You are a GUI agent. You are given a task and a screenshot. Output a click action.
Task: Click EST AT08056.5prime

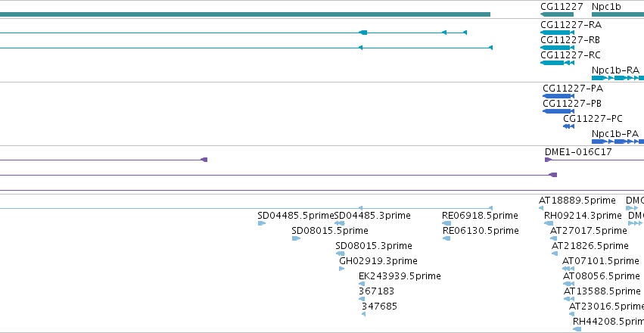pos(602,276)
